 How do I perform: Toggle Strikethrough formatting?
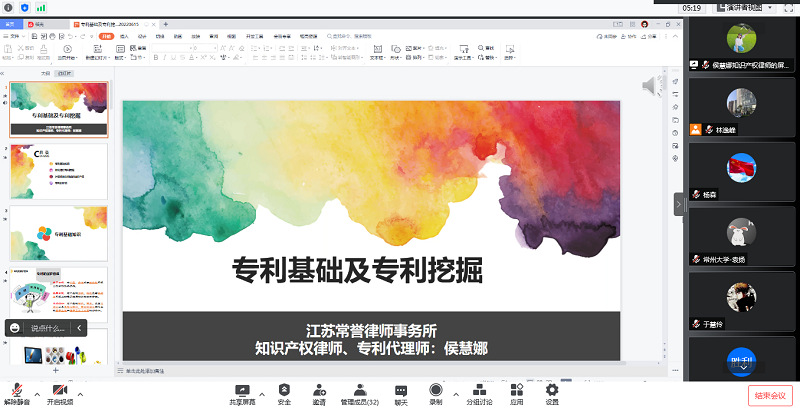coord(183,58)
